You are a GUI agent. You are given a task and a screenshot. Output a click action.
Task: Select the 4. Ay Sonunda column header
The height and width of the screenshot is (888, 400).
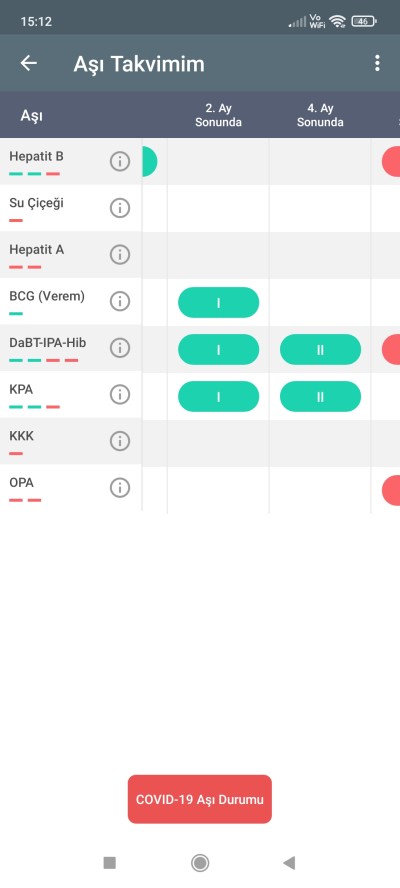point(321,115)
